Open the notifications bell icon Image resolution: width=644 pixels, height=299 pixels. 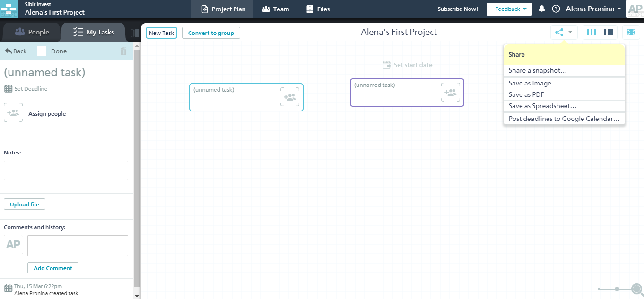coord(542,9)
